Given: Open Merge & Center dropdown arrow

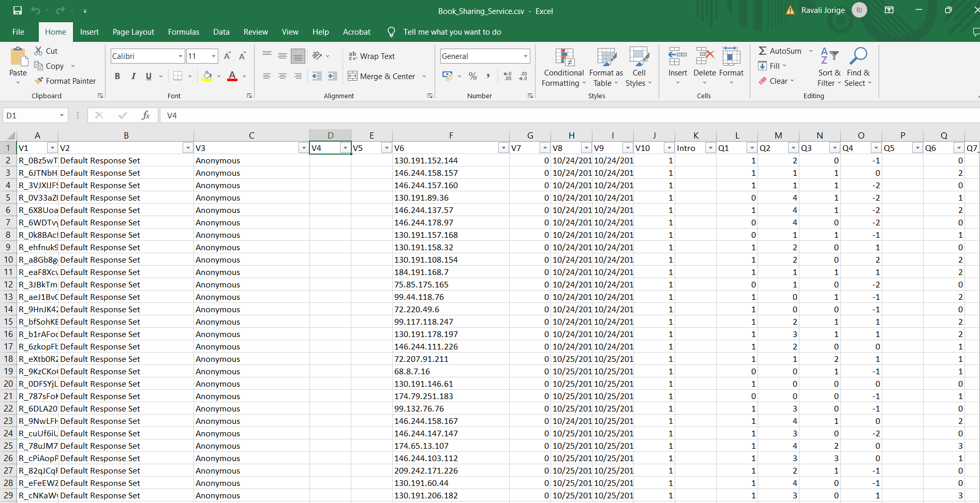Looking at the screenshot, I should point(424,76).
